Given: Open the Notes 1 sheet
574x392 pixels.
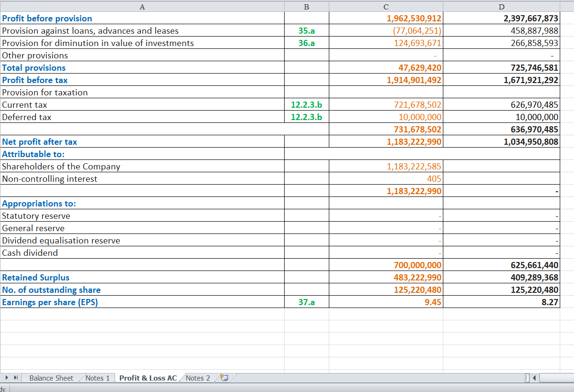Looking at the screenshot, I should (97, 378).
